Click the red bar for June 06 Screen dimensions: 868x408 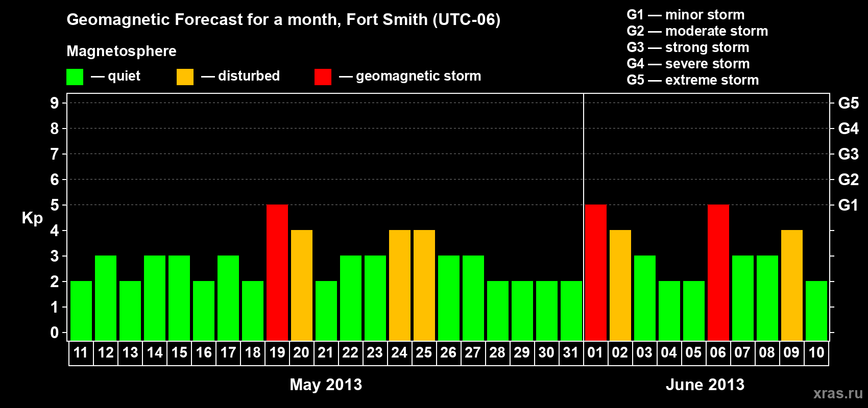pyautogui.click(x=718, y=272)
